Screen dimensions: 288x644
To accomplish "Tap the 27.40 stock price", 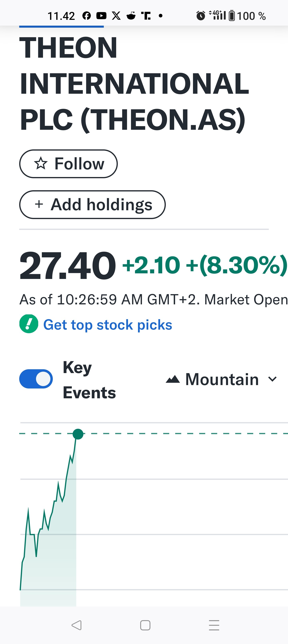I will pos(67,265).
